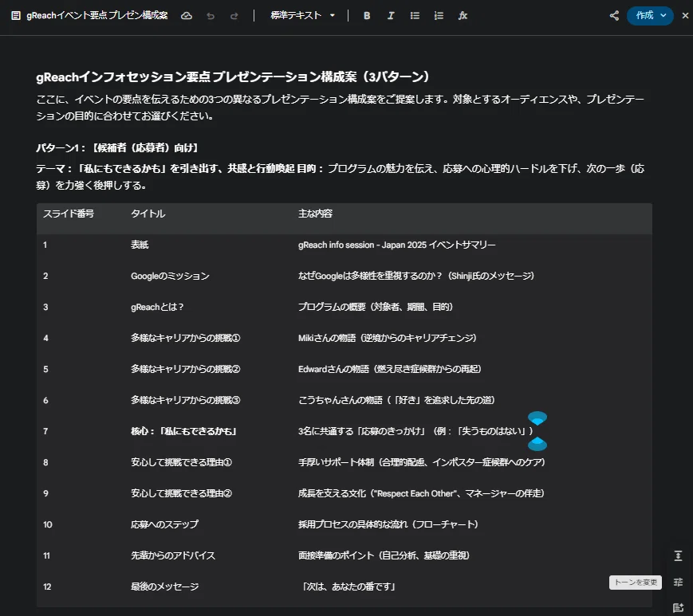Click the bold 核心：「私にもできるかも」 cell
This screenshot has width=693, height=616.
(184, 431)
